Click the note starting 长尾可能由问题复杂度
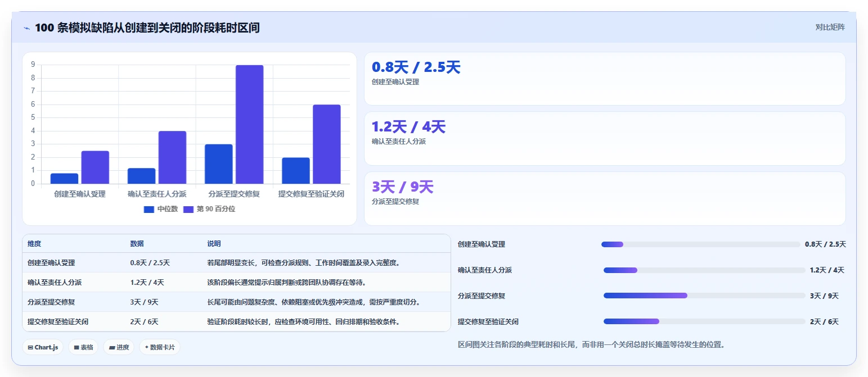This screenshot has height=377, width=868. [314, 302]
